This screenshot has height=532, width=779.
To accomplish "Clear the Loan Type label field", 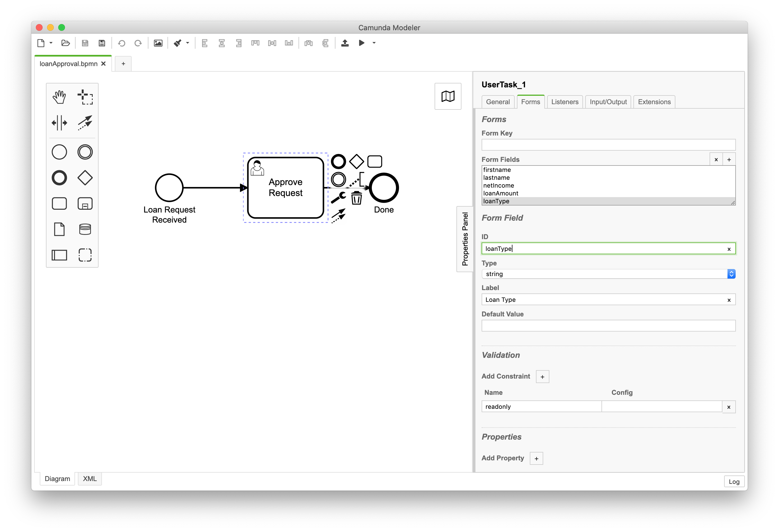I will [729, 300].
